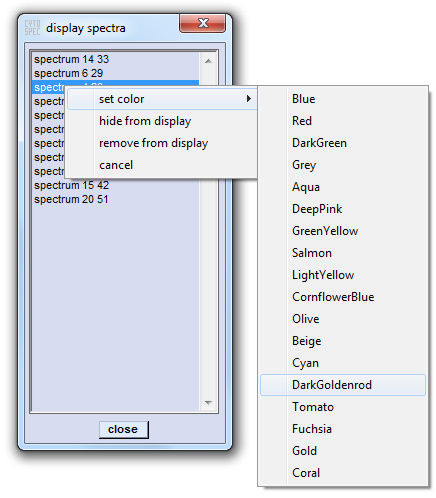Image resolution: width=436 pixels, height=498 pixels.
Task: Choose remove from display
Action: (162, 143)
